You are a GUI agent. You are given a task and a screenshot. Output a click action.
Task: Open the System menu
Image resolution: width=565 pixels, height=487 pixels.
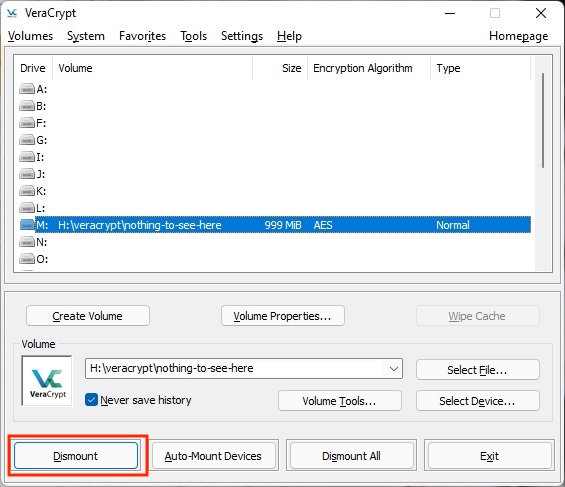(x=86, y=36)
